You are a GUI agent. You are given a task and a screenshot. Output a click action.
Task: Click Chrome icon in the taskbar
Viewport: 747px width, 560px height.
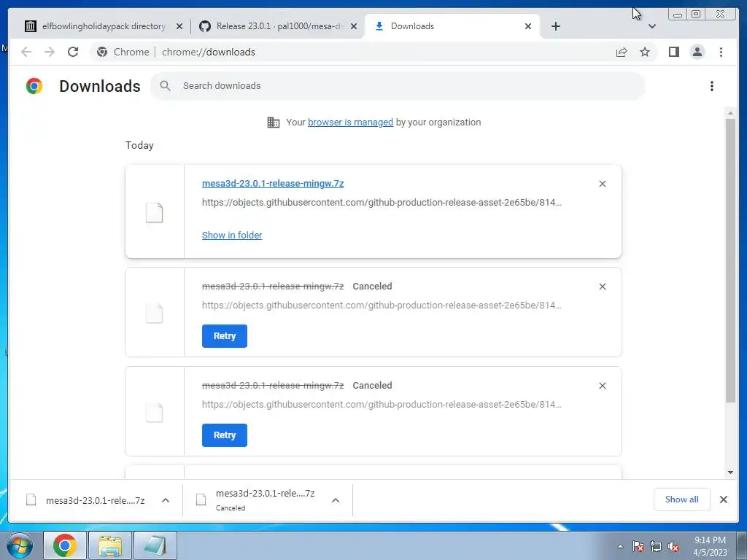(x=65, y=545)
